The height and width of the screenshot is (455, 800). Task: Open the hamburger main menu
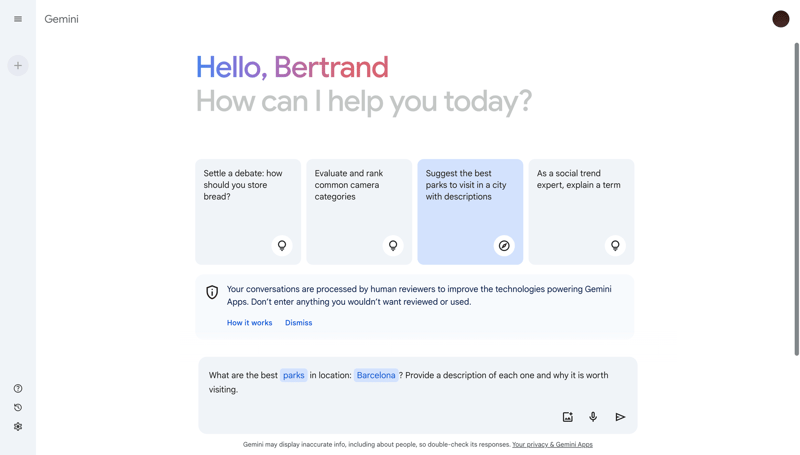click(x=18, y=19)
